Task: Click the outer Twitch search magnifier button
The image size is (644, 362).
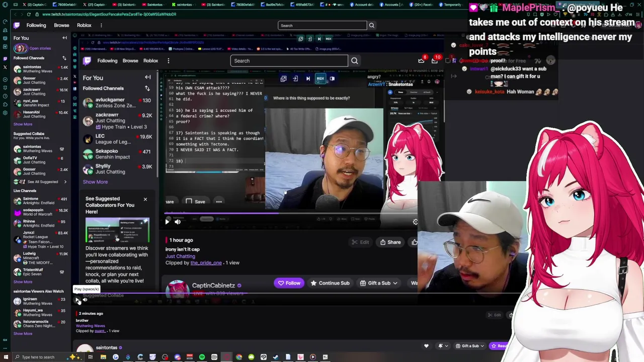Action: point(372,25)
